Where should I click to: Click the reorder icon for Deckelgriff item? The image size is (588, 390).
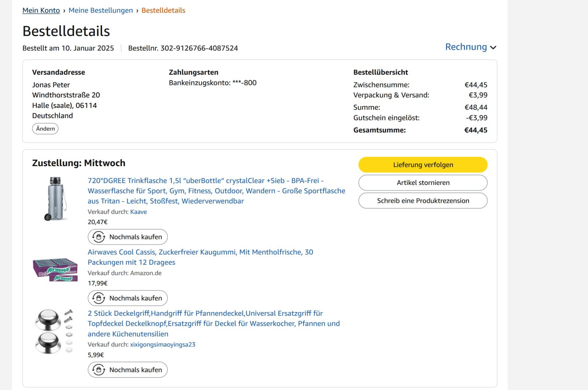(98, 370)
